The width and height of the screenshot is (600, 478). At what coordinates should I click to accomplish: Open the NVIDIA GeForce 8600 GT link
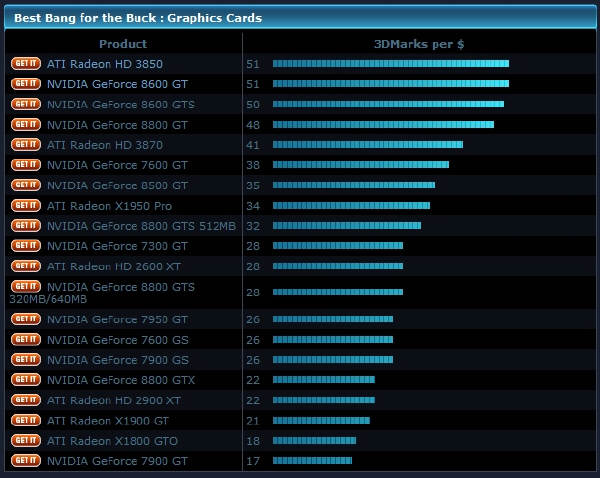[117, 84]
